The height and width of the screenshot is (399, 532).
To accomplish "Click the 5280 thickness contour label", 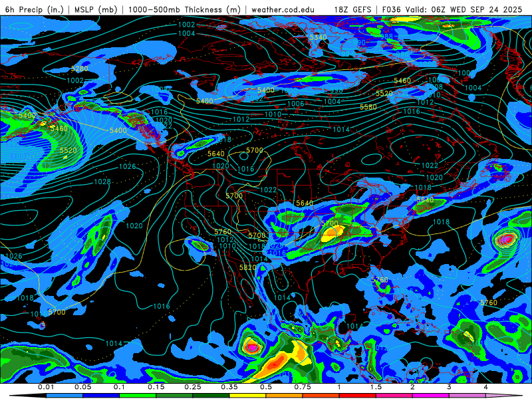I will (x=80, y=68).
